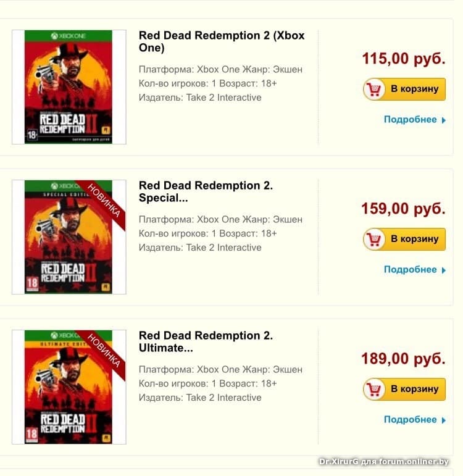Click НОВИНКА ribbon on Special Edition cover
The width and height of the screenshot is (463, 476).
[104, 201]
